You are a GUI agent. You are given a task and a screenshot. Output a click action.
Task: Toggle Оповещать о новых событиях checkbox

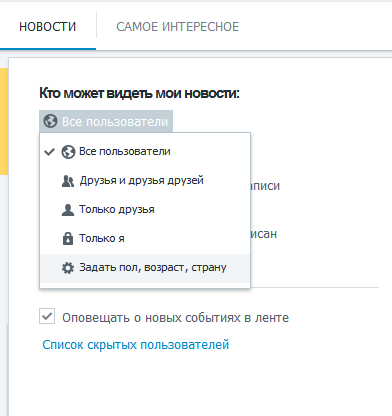coord(47,316)
